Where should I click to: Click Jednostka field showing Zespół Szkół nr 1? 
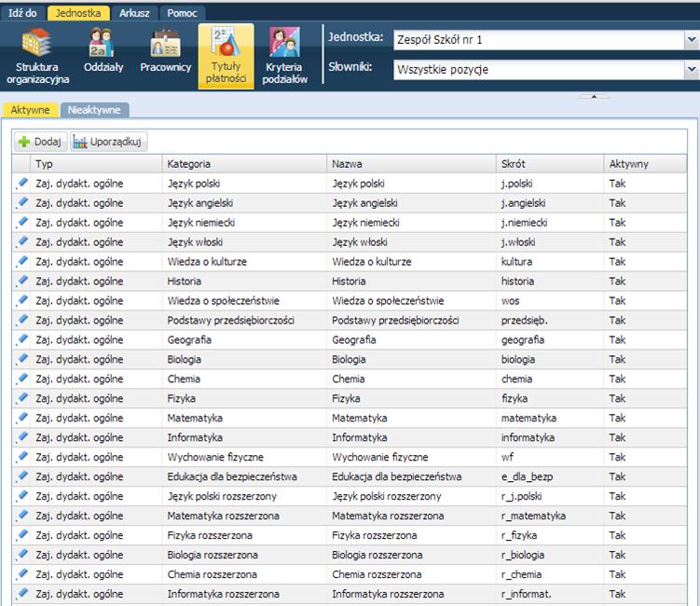(x=539, y=40)
